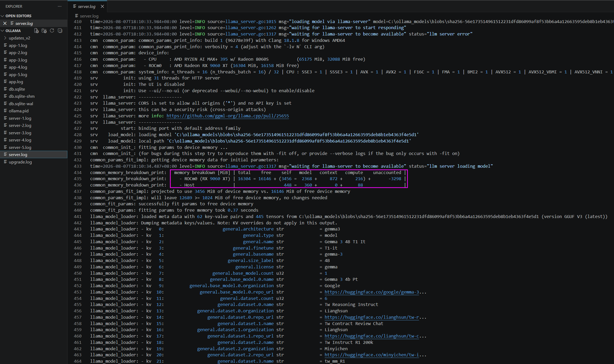Open ollama.pid file
614x364 pixels.
[19, 111]
